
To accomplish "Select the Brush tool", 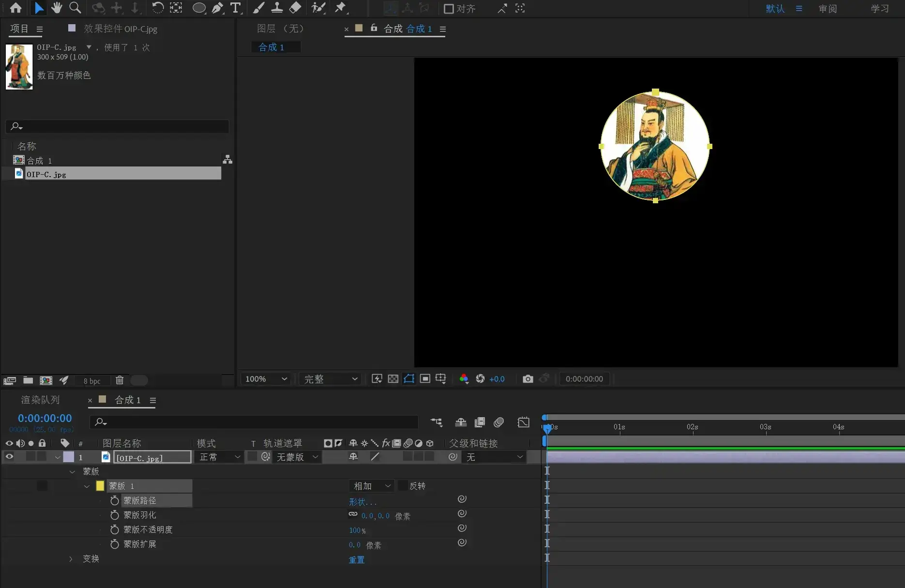I will pos(258,8).
